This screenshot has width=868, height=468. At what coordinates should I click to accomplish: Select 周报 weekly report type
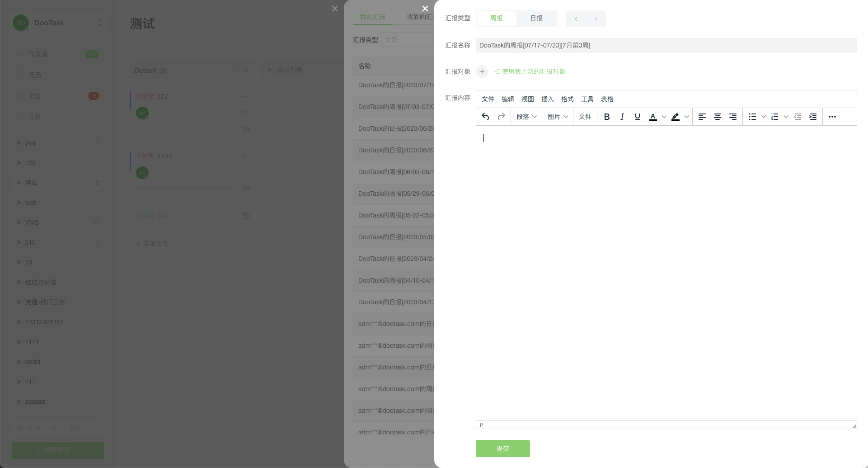pyautogui.click(x=496, y=18)
